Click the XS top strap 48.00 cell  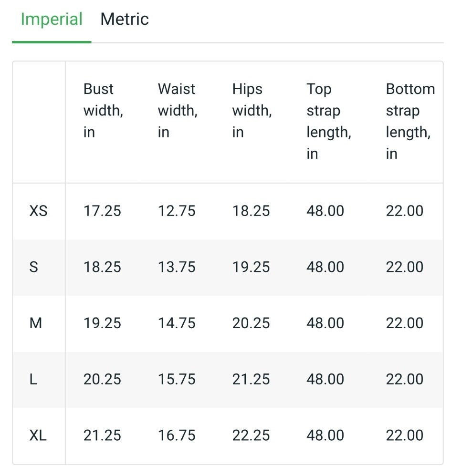325,211
